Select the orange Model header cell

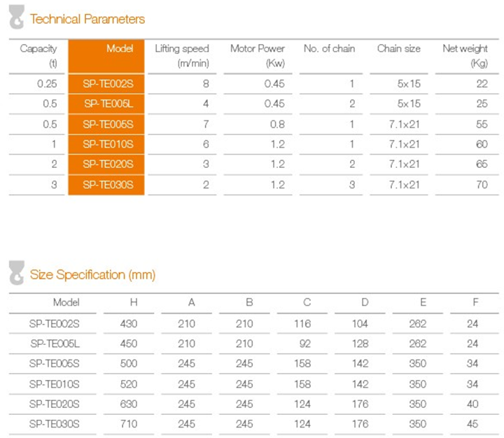point(106,56)
